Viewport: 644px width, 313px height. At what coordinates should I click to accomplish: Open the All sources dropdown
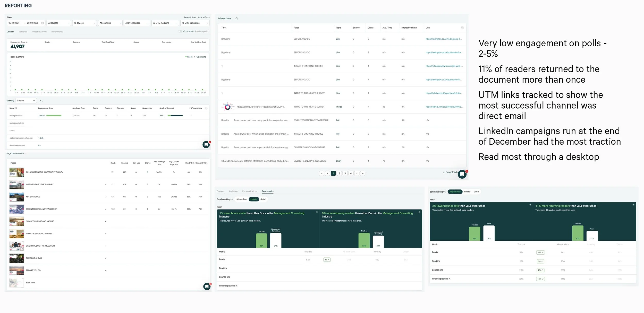pos(59,23)
